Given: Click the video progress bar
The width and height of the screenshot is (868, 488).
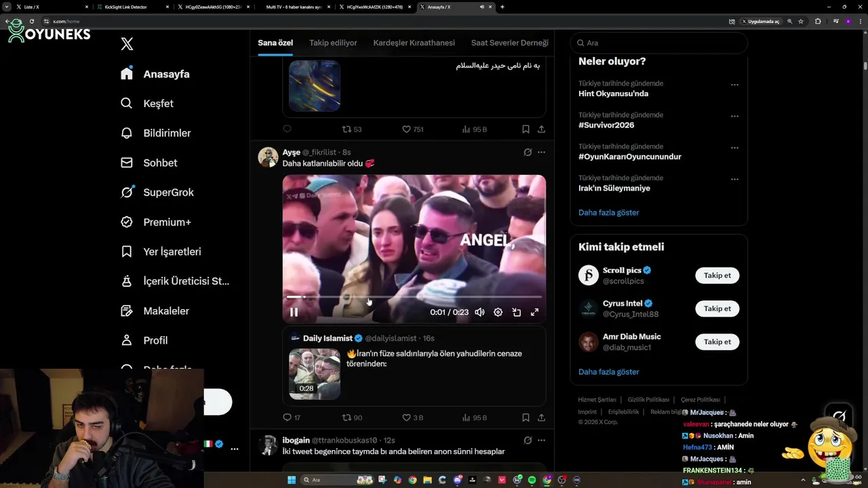Looking at the screenshot, I should (x=414, y=297).
